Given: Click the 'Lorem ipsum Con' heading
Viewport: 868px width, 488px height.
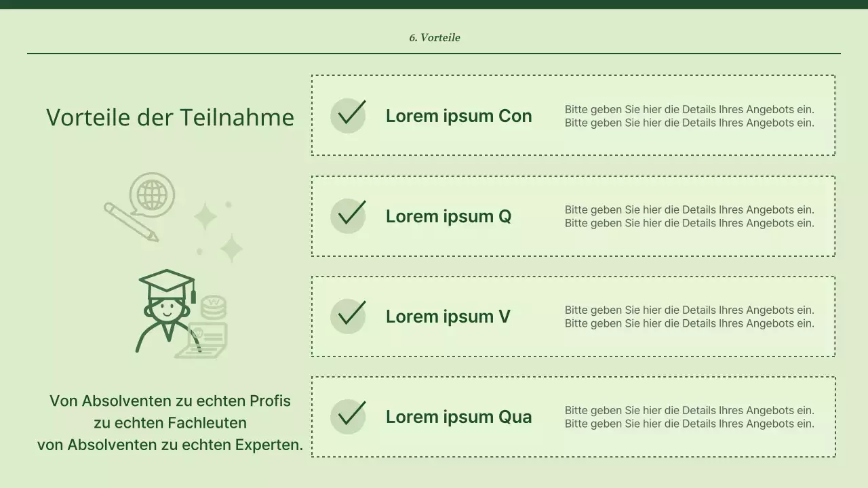Looking at the screenshot, I should pyautogui.click(x=458, y=116).
